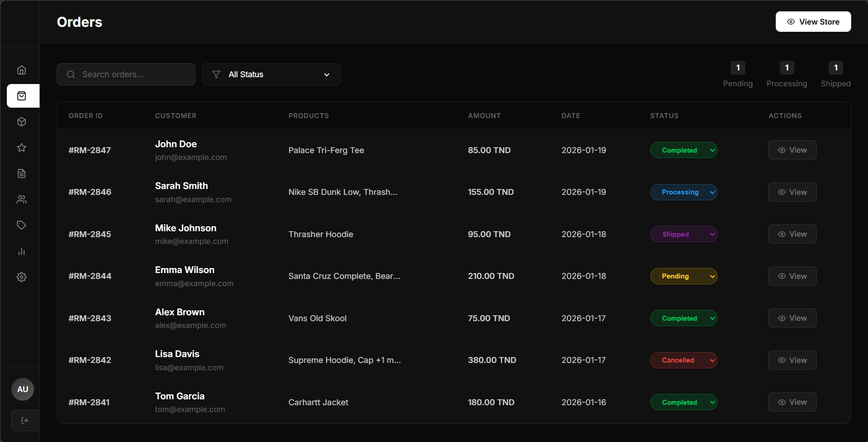Open the document pages sidebar icon
The height and width of the screenshot is (442, 868).
coord(21,174)
